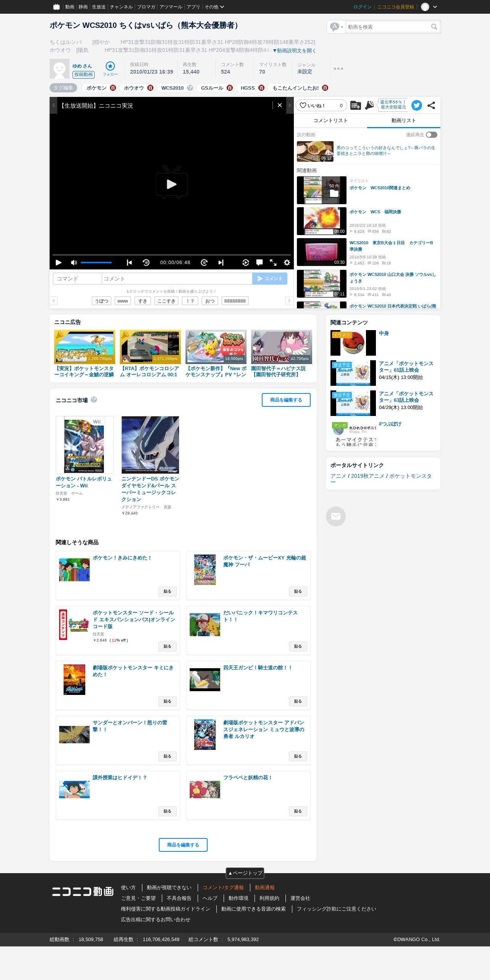Rewind ten seconds

(x=146, y=263)
